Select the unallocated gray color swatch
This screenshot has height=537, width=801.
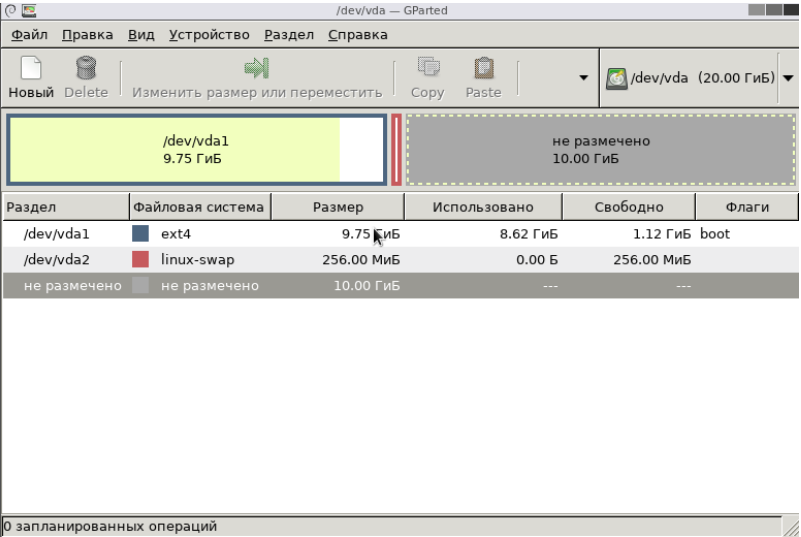pyautogui.click(x=140, y=285)
